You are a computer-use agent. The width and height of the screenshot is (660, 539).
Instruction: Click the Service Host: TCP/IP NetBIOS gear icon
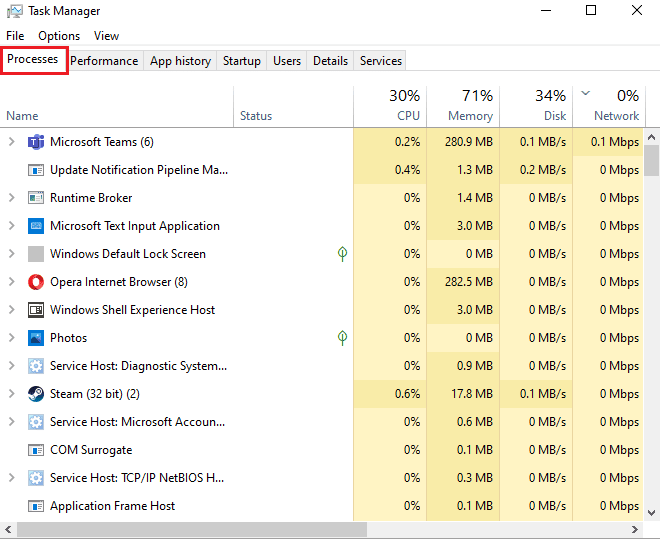(36, 478)
